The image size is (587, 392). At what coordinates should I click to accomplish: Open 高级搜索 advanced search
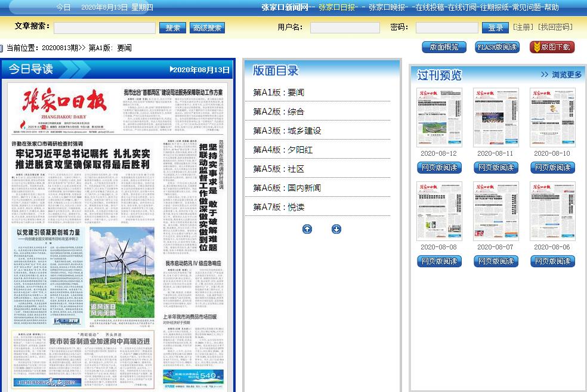[x=207, y=27]
